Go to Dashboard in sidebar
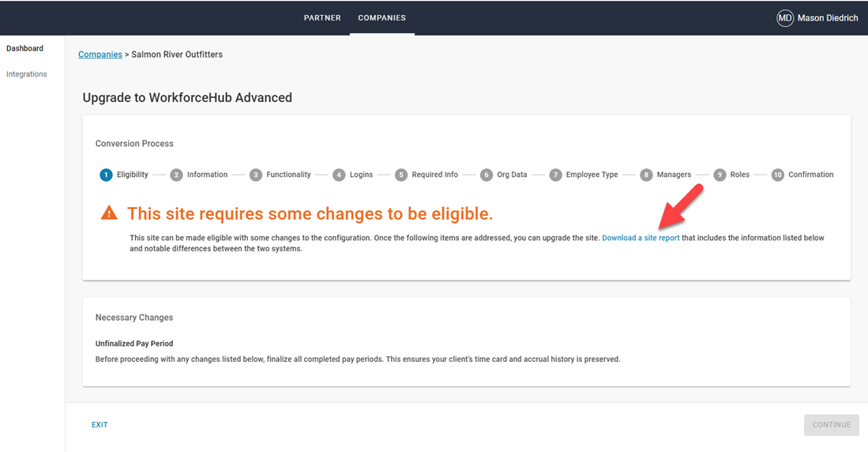The height and width of the screenshot is (452, 868). point(25,48)
